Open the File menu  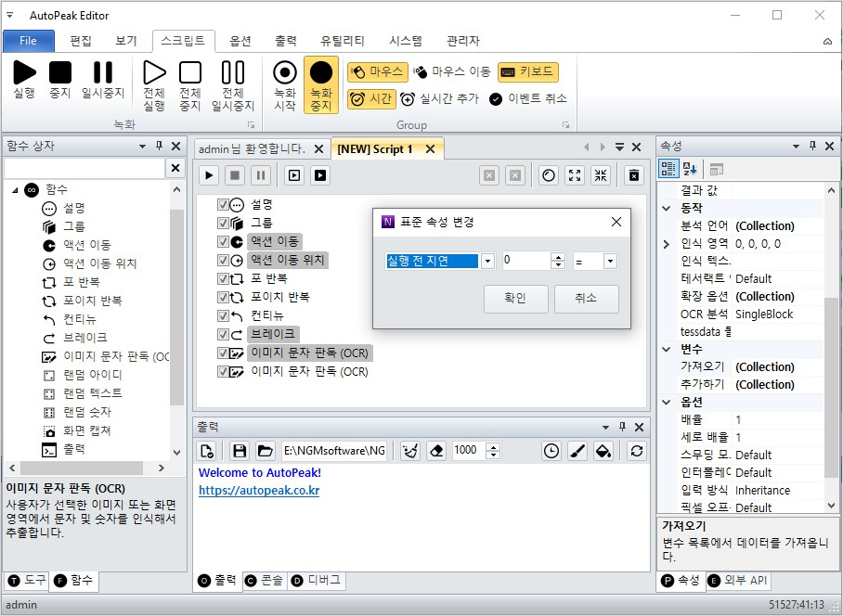click(x=29, y=41)
